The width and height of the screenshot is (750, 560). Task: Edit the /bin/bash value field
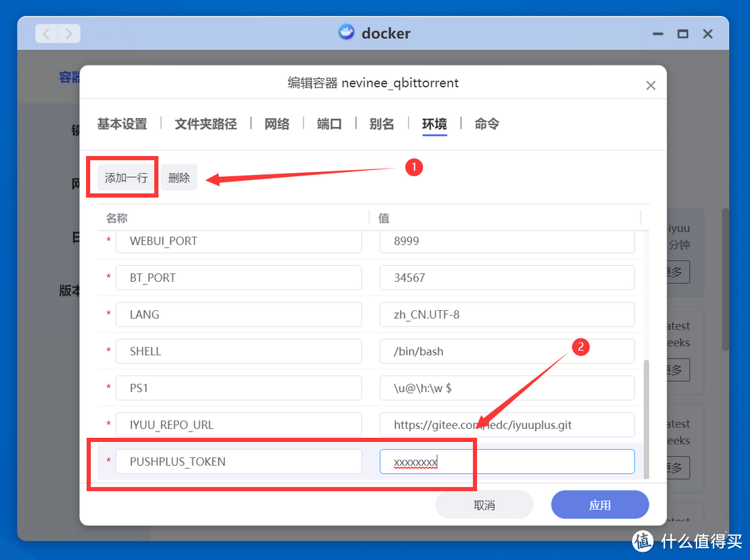pos(507,351)
